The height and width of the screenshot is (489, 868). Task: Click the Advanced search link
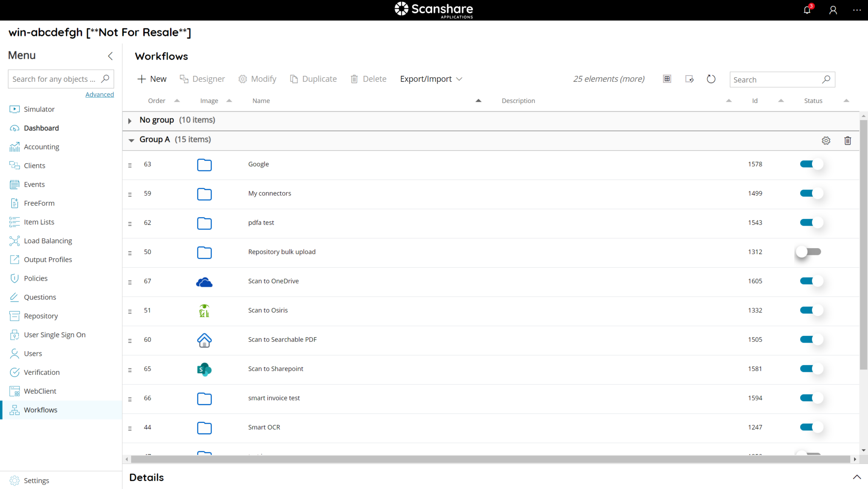(100, 94)
